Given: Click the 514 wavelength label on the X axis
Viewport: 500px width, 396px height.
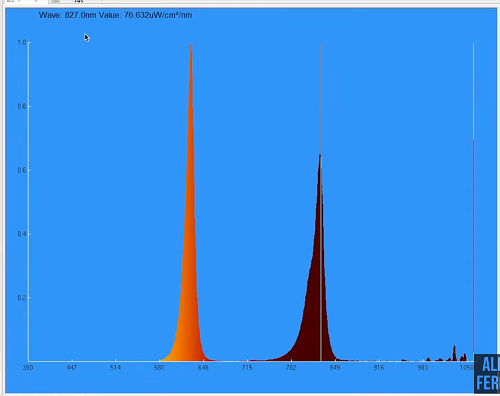Looking at the screenshot, I should click(x=115, y=368).
